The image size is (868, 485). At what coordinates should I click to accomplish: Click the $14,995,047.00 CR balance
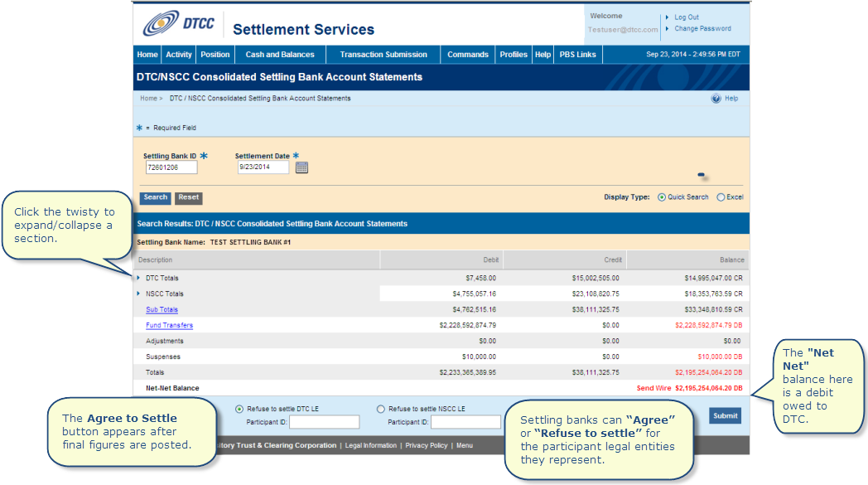(x=714, y=279)
